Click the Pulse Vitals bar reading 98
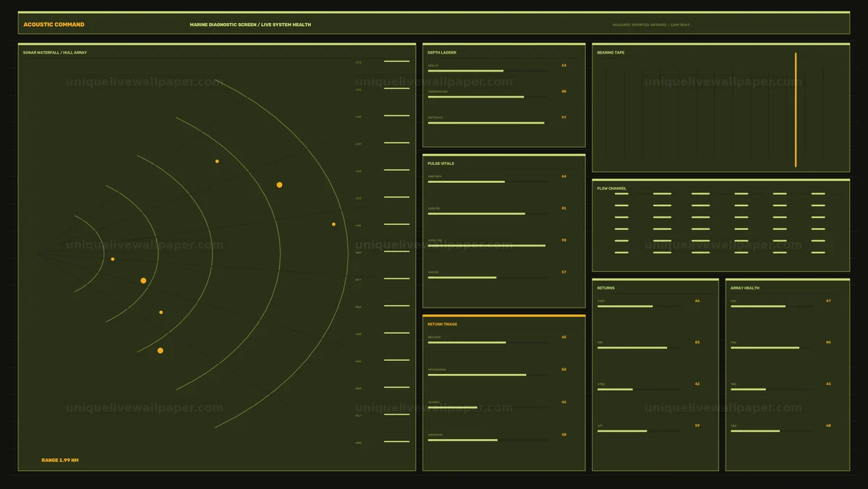The image size is (868, 489). pyautogui.click(x=488, y=245)
